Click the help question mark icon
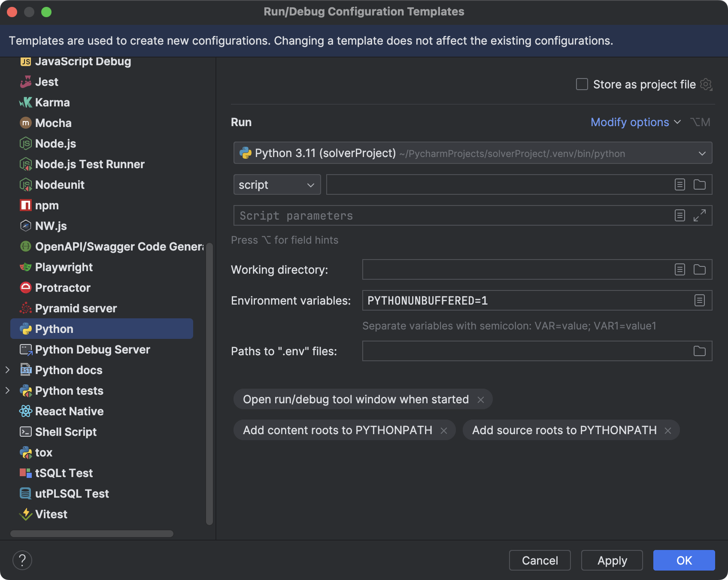Image resolution: width=728 pixels, height=580 pixels. (x=22, y=560)
